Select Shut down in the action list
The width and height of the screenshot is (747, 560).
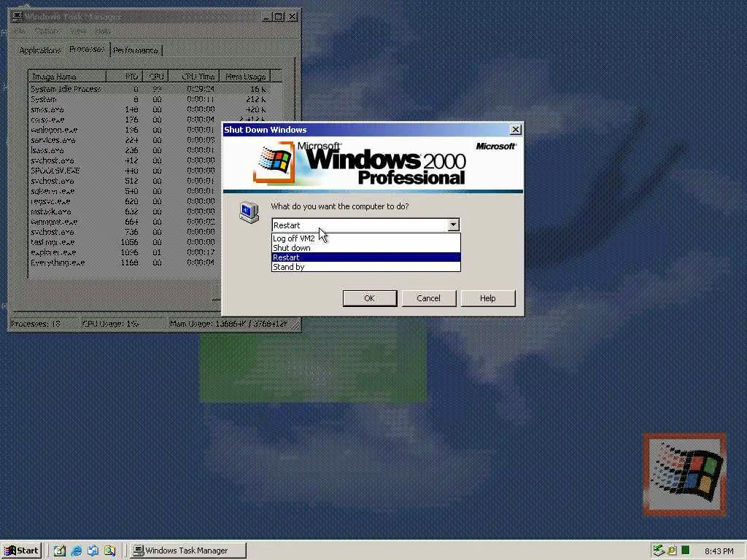click(366, 248)
